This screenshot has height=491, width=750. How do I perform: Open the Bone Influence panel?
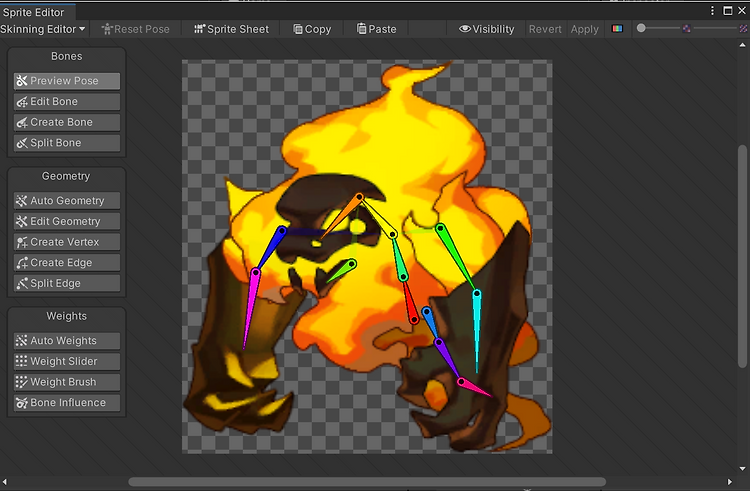pyautogui.click(x=66, y=402)
